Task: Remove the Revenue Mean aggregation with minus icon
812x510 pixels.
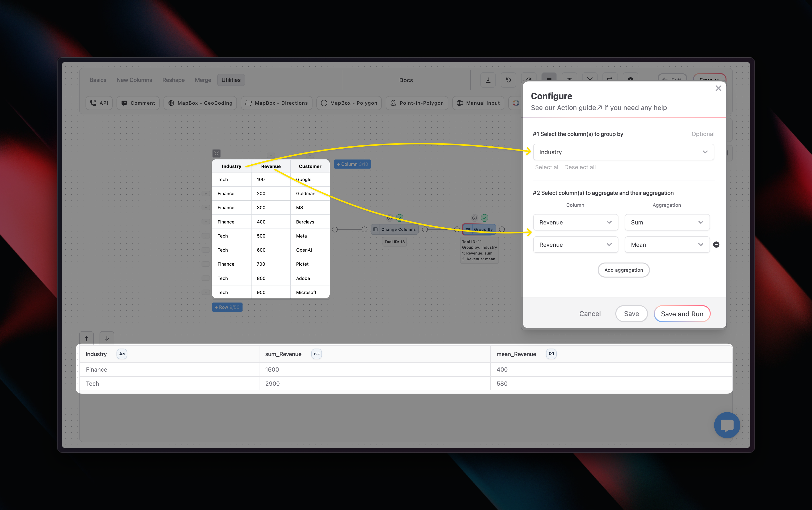Action: pos(716,245)
